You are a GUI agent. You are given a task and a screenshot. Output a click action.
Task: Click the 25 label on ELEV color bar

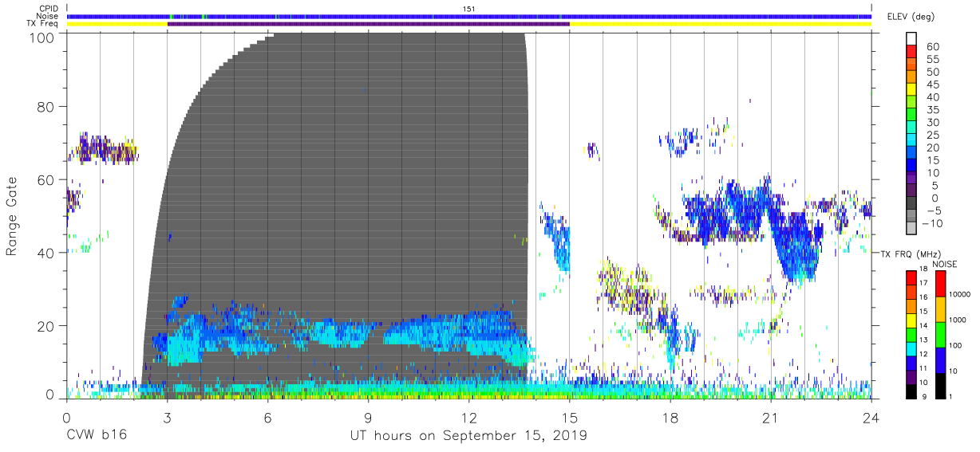933,136
